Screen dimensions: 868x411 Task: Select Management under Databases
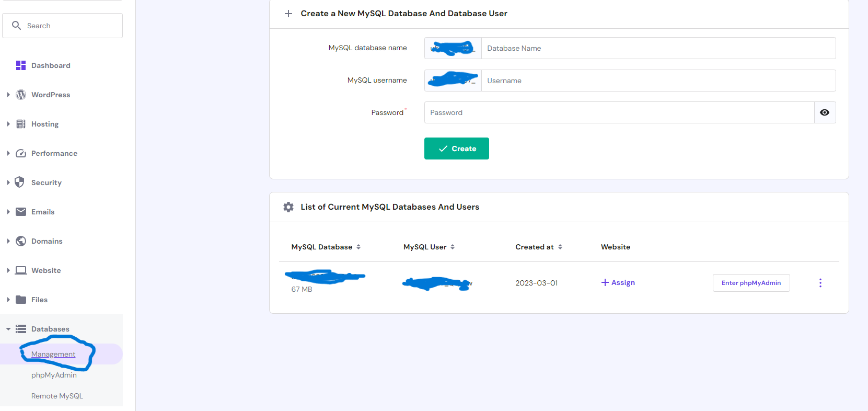pos(53,354)
